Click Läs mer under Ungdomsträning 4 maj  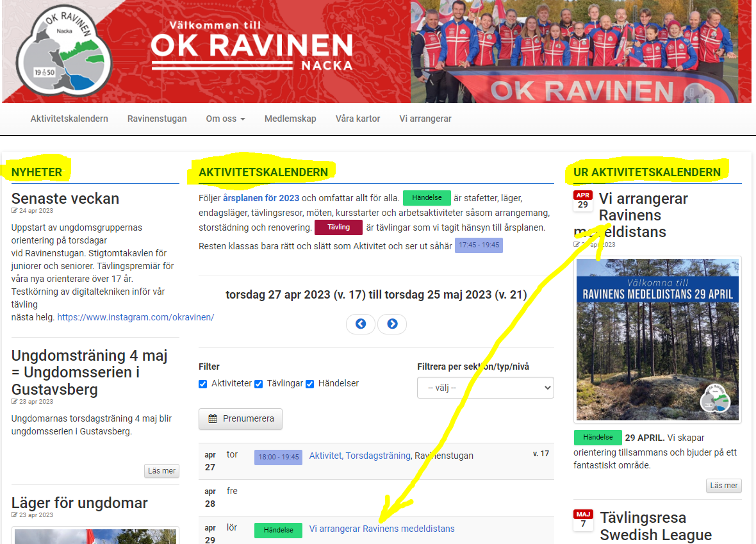point(161,471)
